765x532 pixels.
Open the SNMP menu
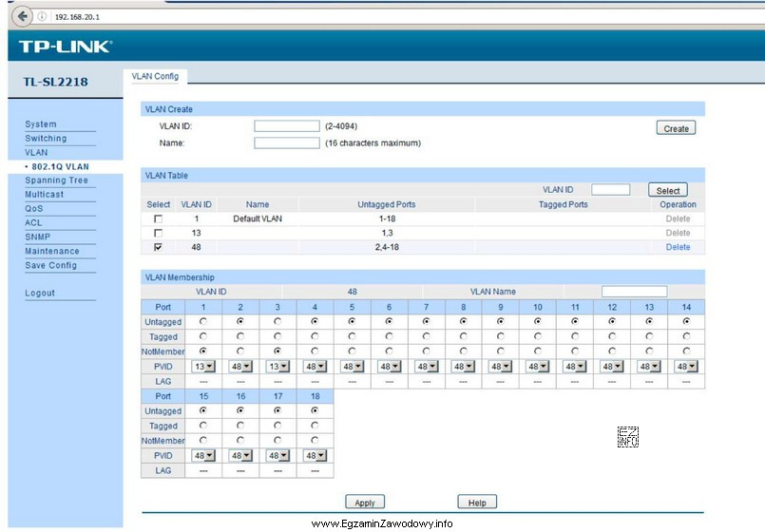[x=38, y=237]
